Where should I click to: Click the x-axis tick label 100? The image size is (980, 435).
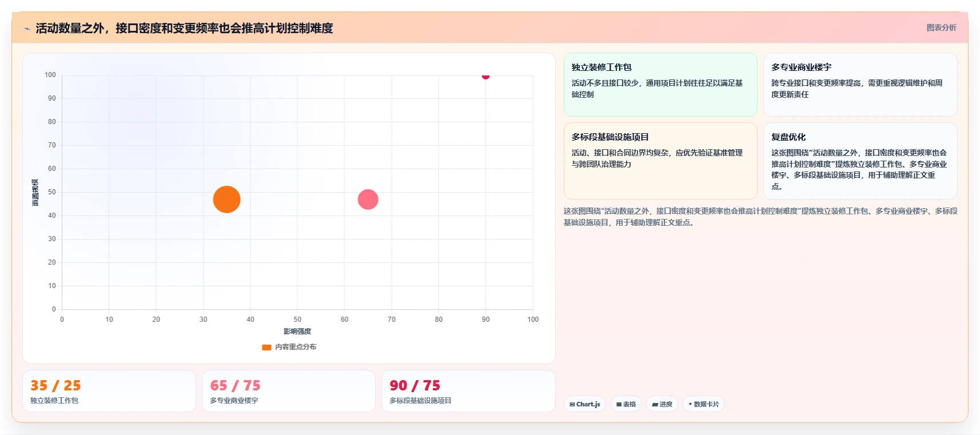533,320
